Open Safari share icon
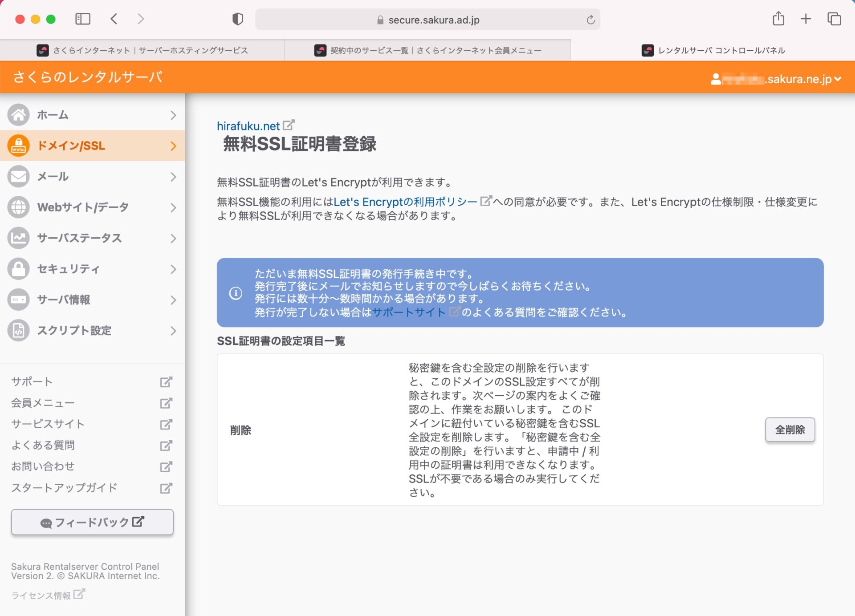 [x=778, y=19]
